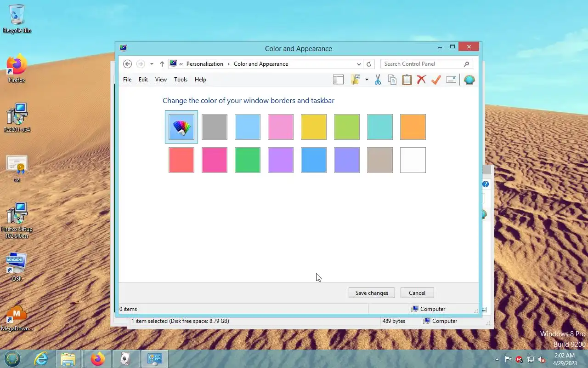Screen dimensions: 588x368
Task: Select the 7z2201-x64 installer desktop icon
Action: point(17,118)
